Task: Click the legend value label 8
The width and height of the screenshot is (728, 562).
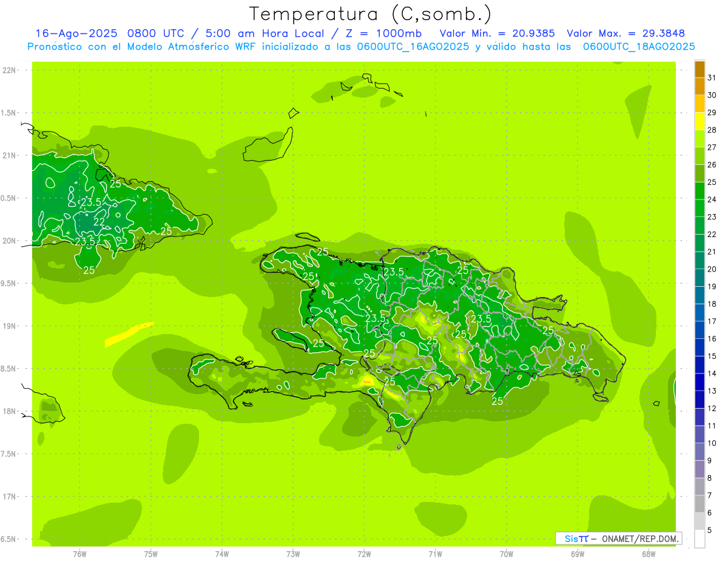Action: click(709, 478)
